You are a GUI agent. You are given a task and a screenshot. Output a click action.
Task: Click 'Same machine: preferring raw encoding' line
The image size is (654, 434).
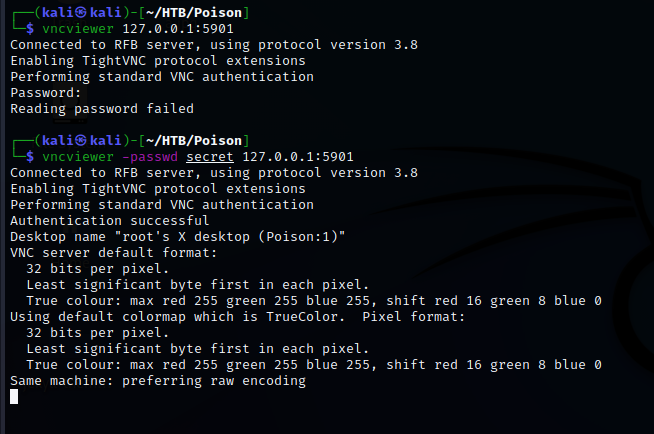pos(157,381)
